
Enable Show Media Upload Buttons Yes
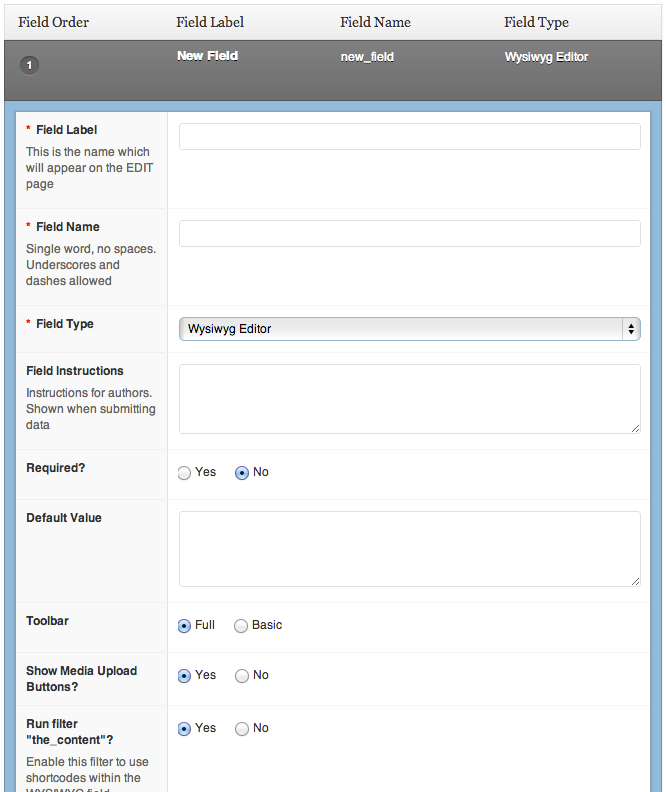click(184, 676)
